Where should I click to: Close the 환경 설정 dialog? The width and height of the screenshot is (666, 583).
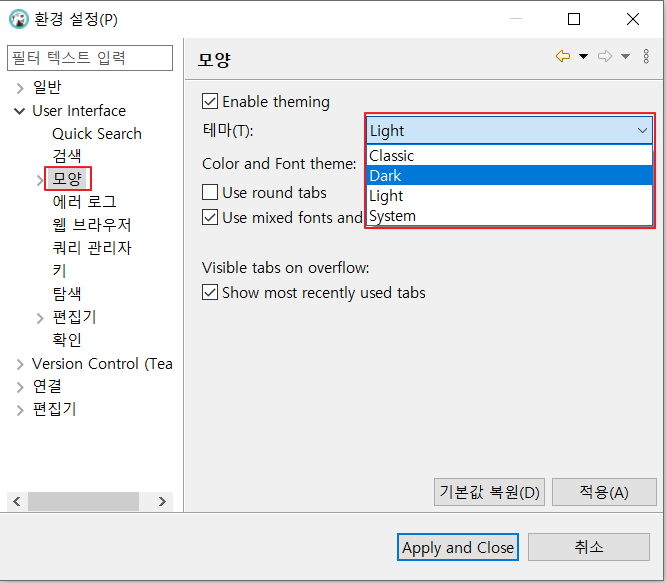pos(633,19)
